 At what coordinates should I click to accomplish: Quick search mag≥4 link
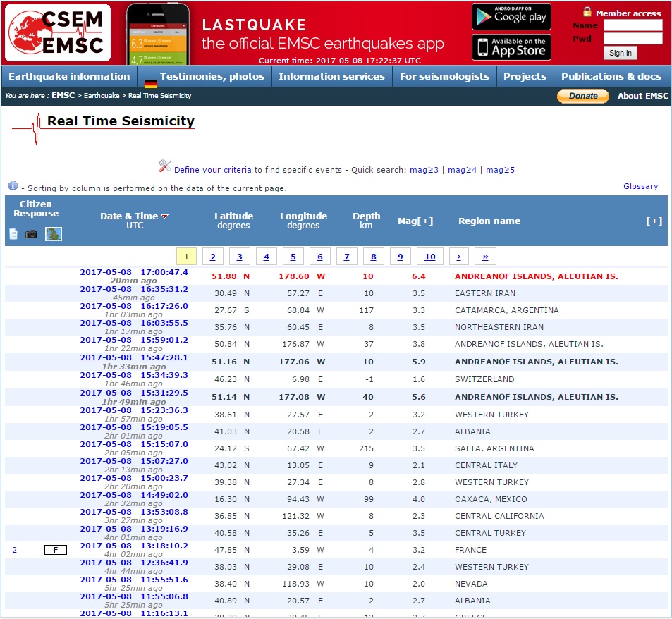point(462,170)
